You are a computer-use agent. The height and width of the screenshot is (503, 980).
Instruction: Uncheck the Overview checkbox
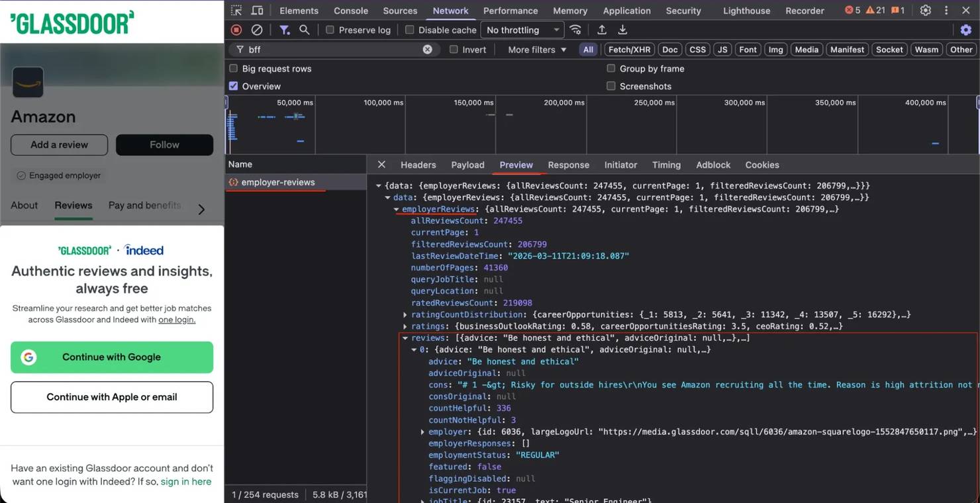(x=233, y=86)
